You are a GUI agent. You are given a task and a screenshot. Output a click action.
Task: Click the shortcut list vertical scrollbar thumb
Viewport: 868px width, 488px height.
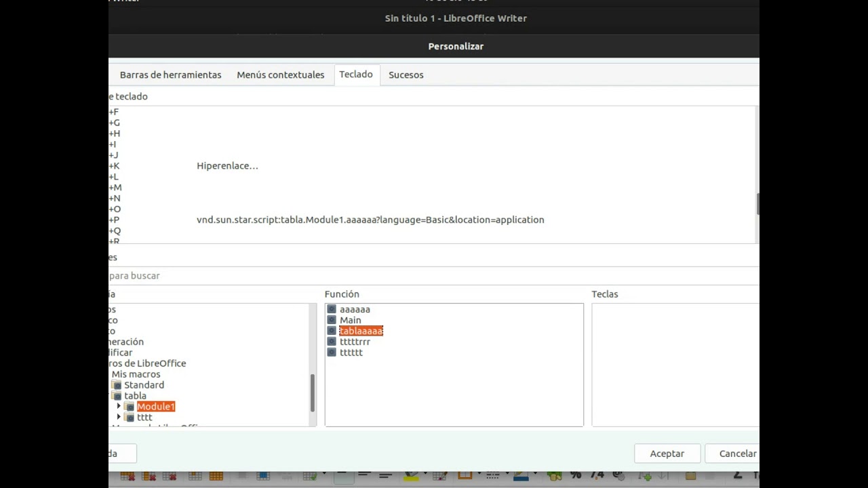[x=757, y=204]
